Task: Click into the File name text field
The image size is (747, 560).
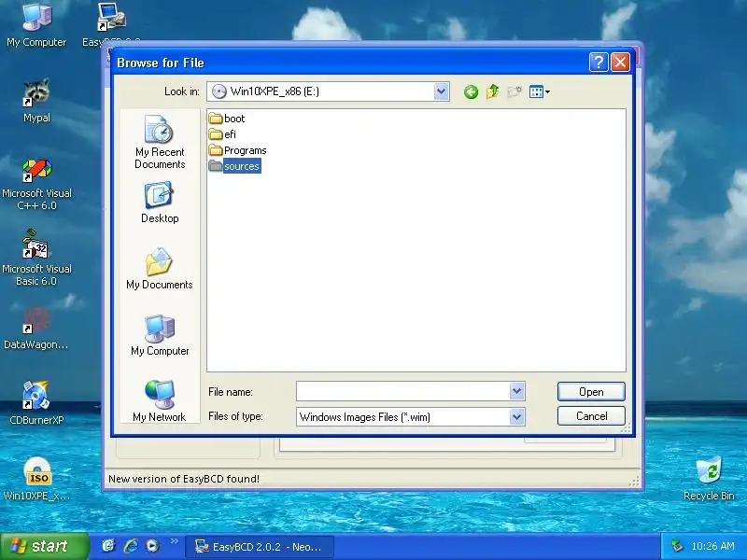Action: tap(403, 391)
